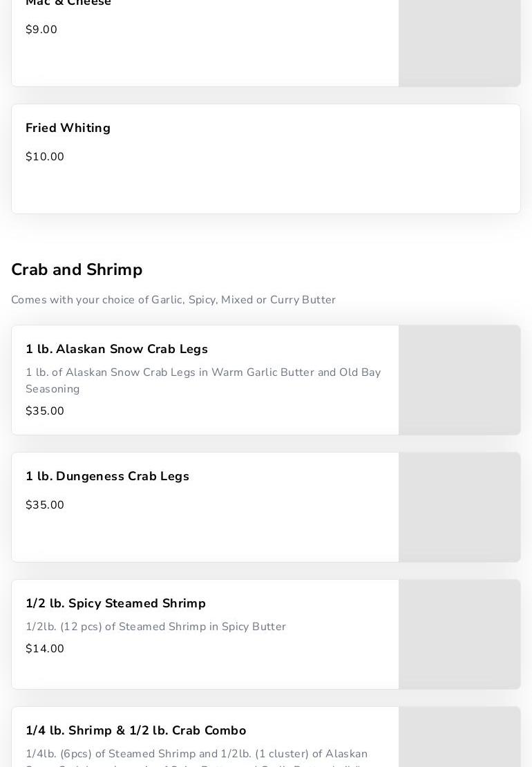Click the Alaskan Snow Crab $35.00 price

pos(45,411)
